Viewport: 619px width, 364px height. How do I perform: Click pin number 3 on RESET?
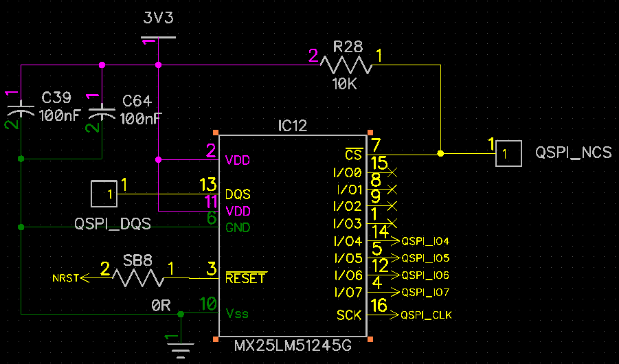tap(212, 269)
